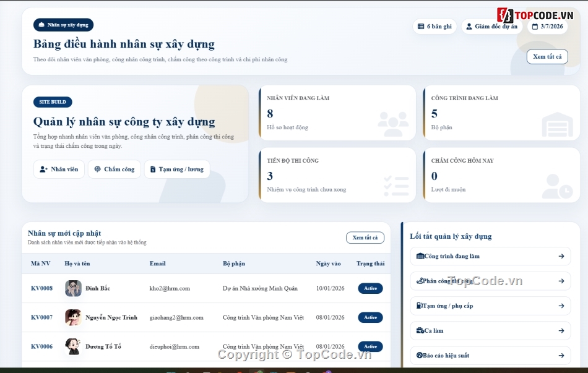
Task: Click the SITE BUILD badge
Action: click(53, 102)
